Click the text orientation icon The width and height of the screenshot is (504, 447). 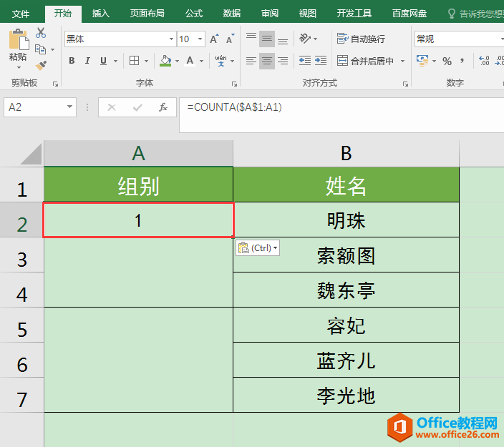305,39
